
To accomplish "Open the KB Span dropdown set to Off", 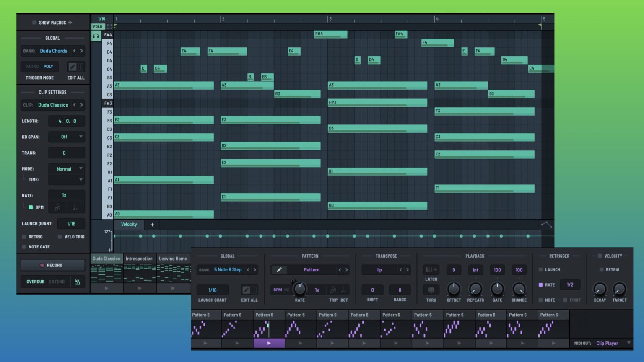I will click(x=66, y=137).
